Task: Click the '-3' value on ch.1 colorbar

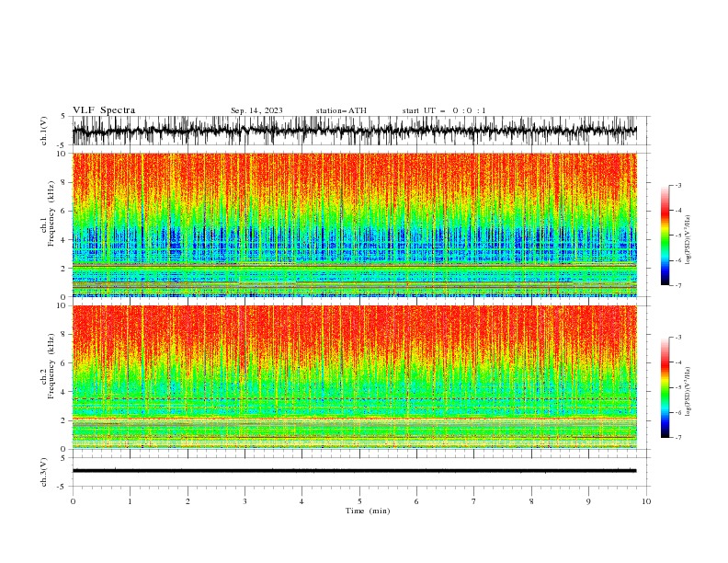Action: [677, 185]
